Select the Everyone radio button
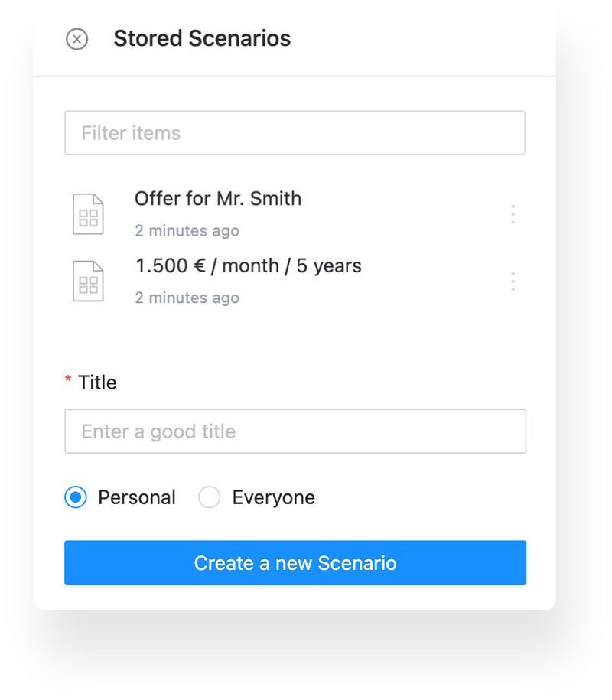This screenshot has width=612, height=700. tap(209, 498)
